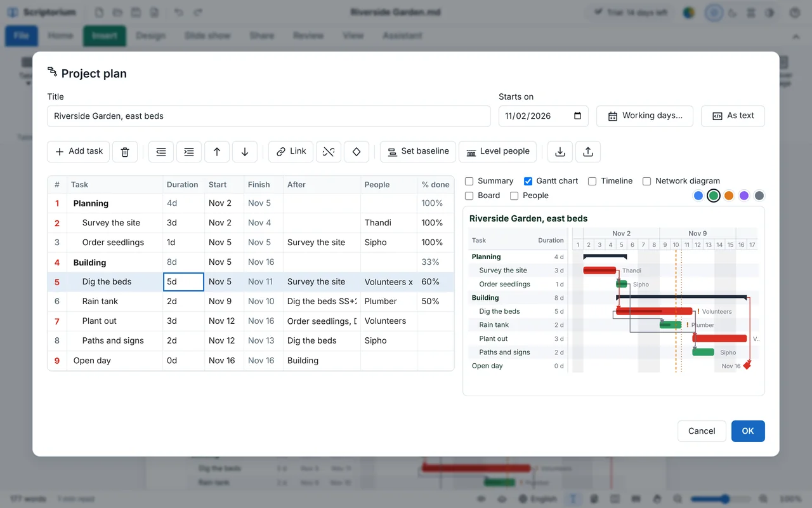Choose the purple color swatch
This screenshot has width=812, height=508.
click(744, 196)
